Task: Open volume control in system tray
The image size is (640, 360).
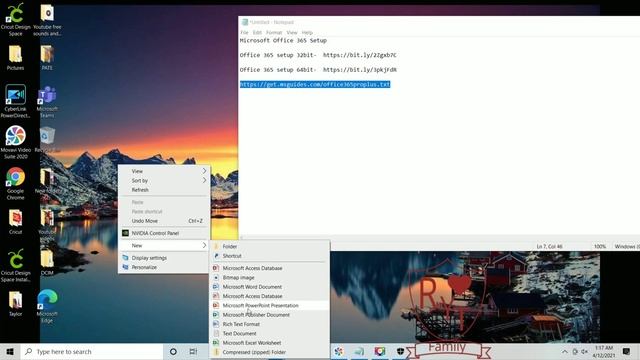Action: click(584, 351)
